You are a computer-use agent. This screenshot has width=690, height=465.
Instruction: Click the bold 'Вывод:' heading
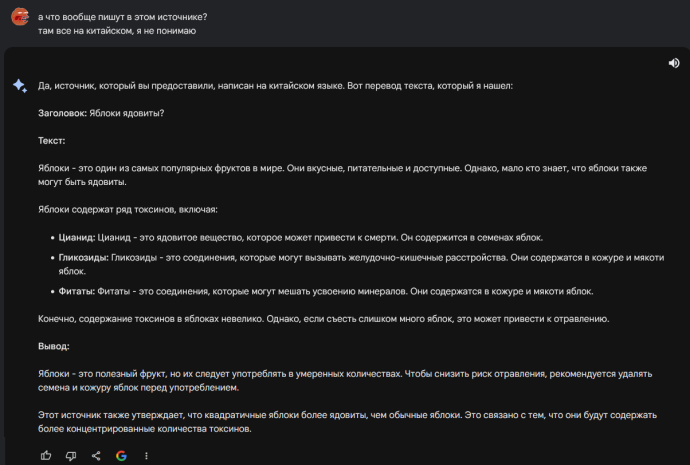[x=54, y=346]
